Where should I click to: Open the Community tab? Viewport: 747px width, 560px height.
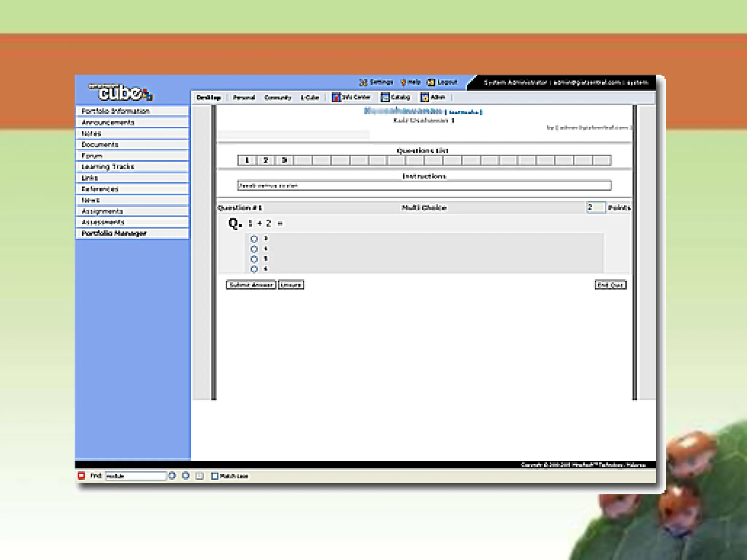278,97
